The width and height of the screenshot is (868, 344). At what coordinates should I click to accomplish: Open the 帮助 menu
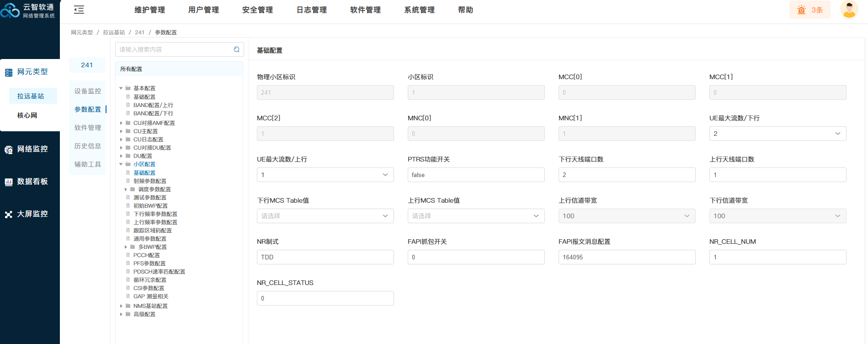coord(465,10)
